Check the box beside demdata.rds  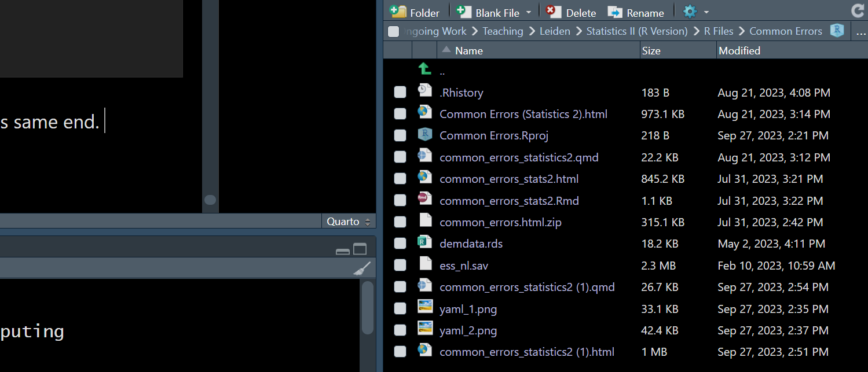tap(400, 244)
